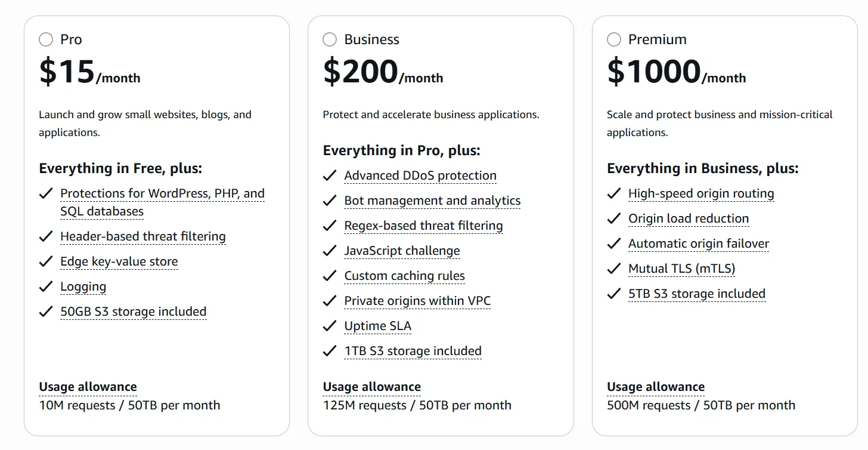View Regex-based threat filtering details
Viewport: 868px width, 450px height.
pyautogui.click(x=423, y=226)
